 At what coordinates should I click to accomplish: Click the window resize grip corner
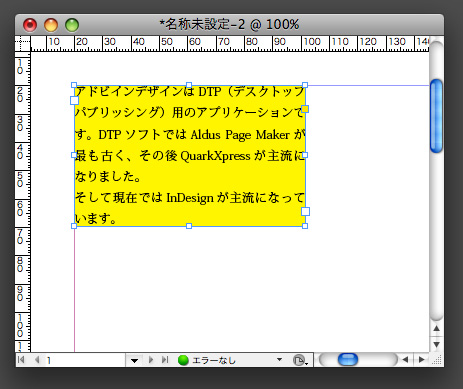pyautogui.click(x=437, y=360)
